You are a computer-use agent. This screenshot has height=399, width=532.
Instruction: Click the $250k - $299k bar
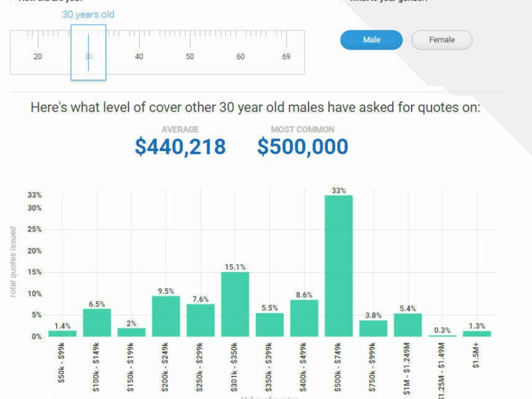(200, 320)
